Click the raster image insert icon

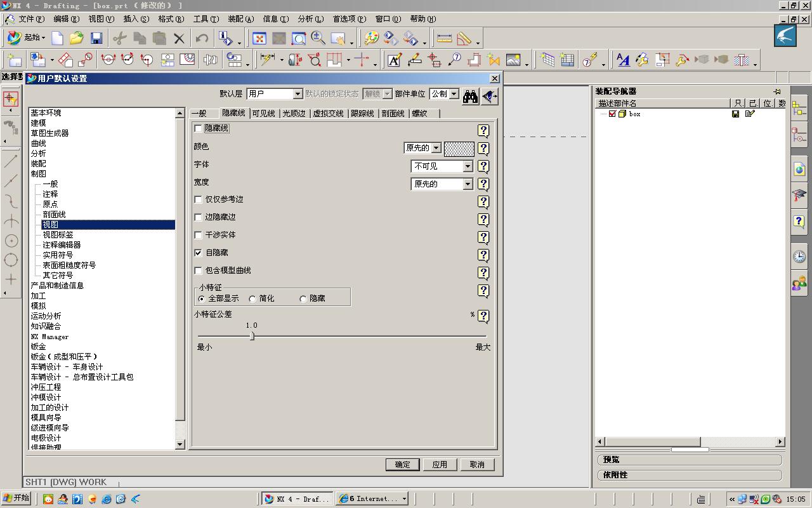(x=513, y=60)
